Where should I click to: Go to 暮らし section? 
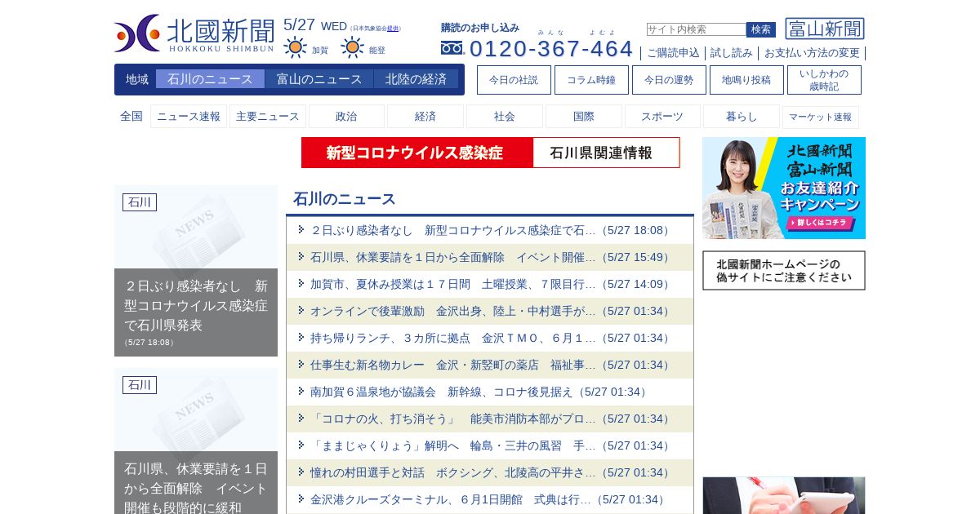point(742,117)
